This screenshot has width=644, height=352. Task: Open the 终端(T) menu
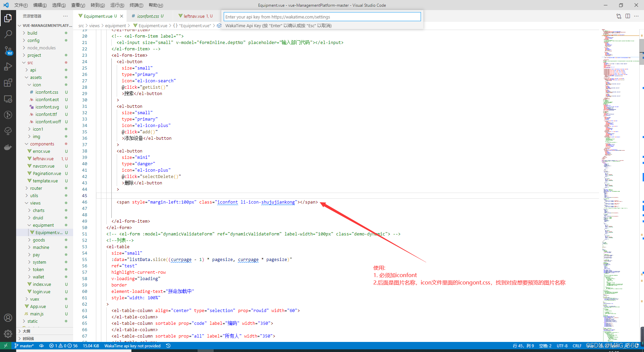(136, 5)
